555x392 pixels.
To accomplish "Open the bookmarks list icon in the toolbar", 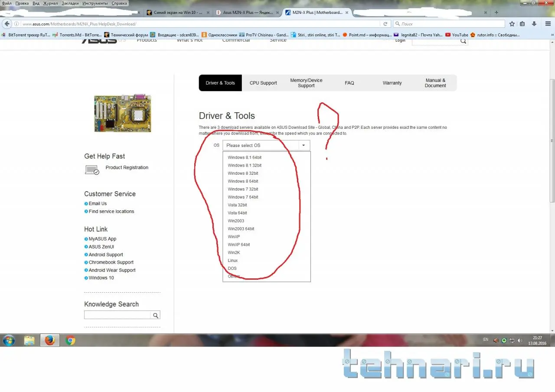I will coord(522,24).
